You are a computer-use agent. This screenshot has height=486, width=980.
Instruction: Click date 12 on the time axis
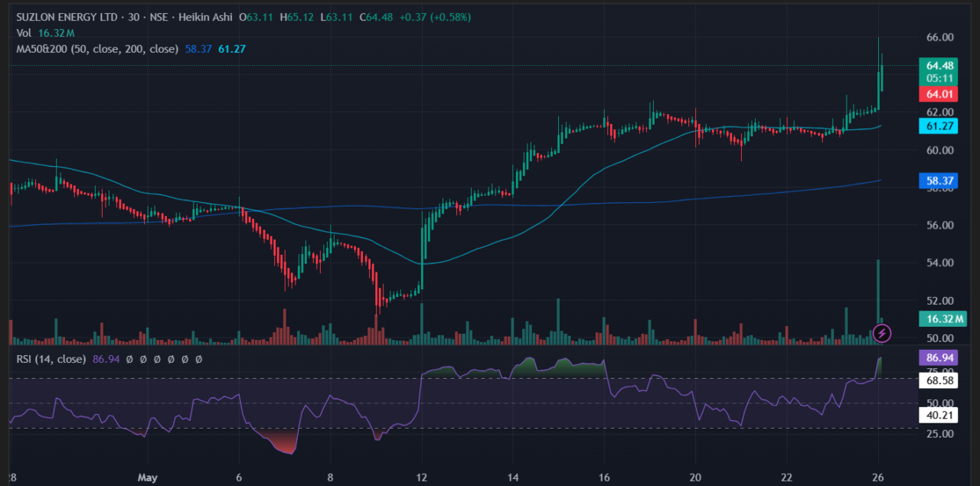422,477
